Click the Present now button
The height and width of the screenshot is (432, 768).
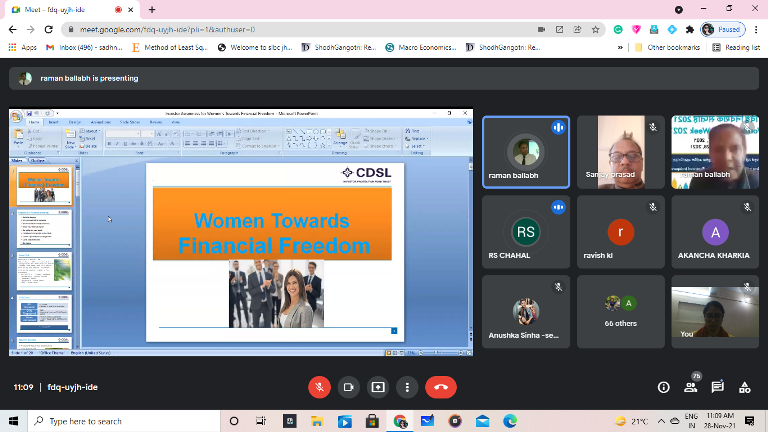click(x=378, y=387)
